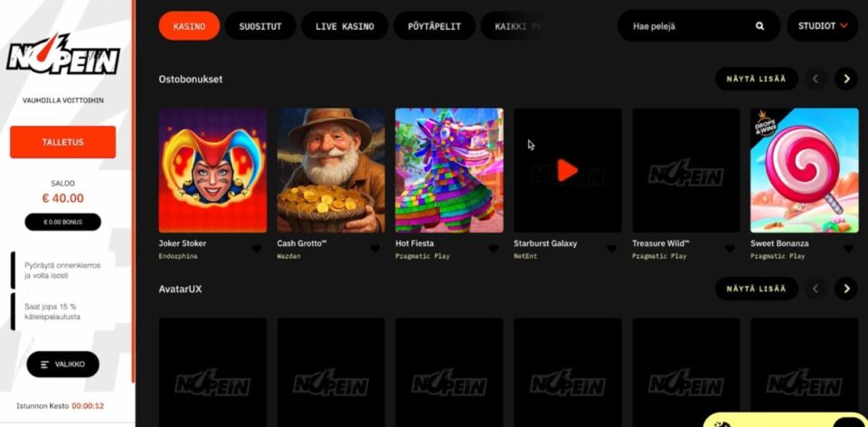868x427 pixels.
Task: Advance AvatarUX carousel with right arrow
Action: coord(846,289)
